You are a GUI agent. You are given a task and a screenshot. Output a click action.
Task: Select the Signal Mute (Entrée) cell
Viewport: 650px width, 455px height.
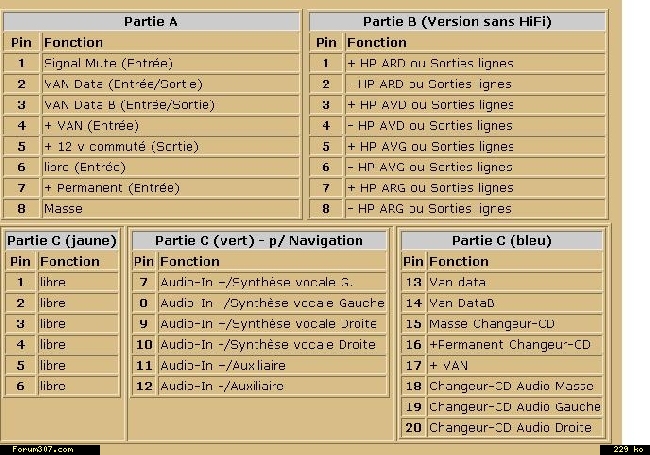tap(170, 63)
